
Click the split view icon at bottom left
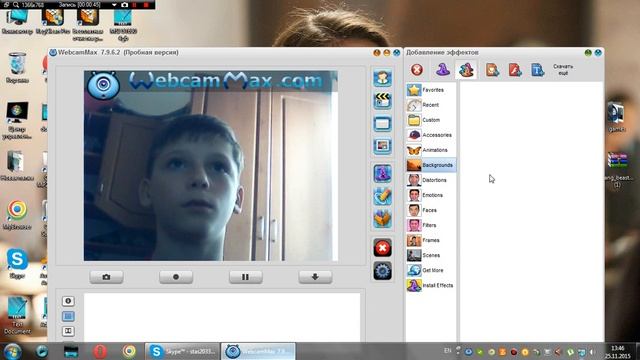68,331
